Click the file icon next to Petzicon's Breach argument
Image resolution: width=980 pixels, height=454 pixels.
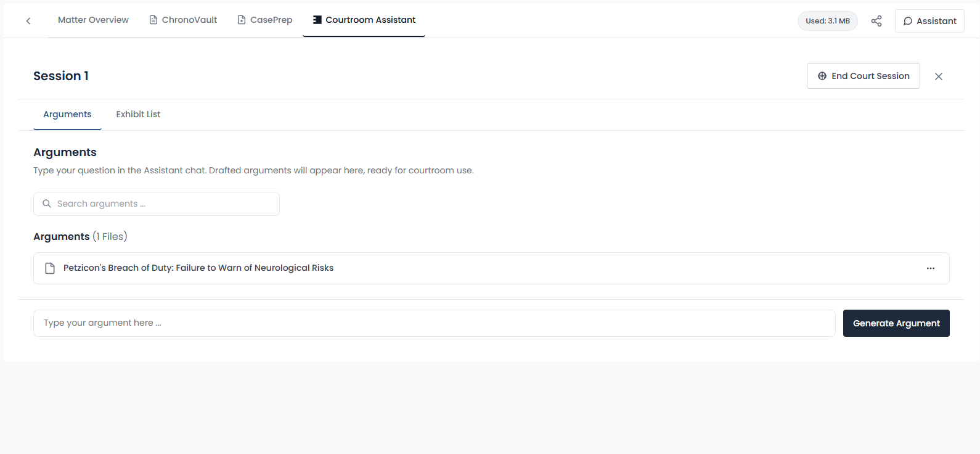49,268
